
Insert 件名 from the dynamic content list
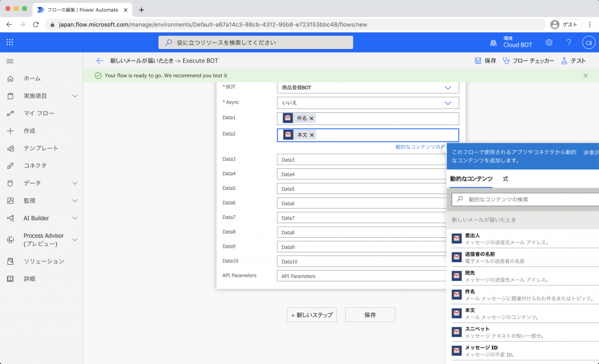point(525,294)
